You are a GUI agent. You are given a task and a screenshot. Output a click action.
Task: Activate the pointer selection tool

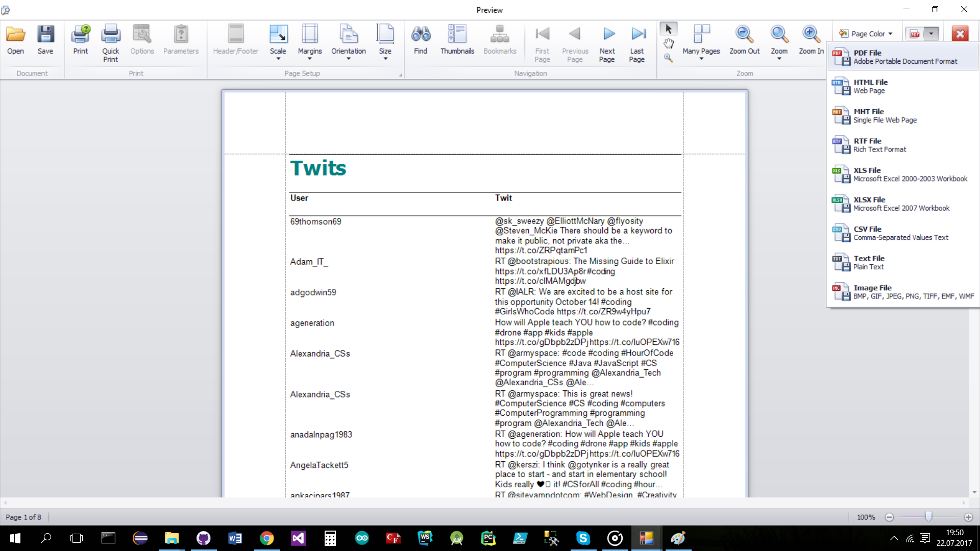(669, 29)
